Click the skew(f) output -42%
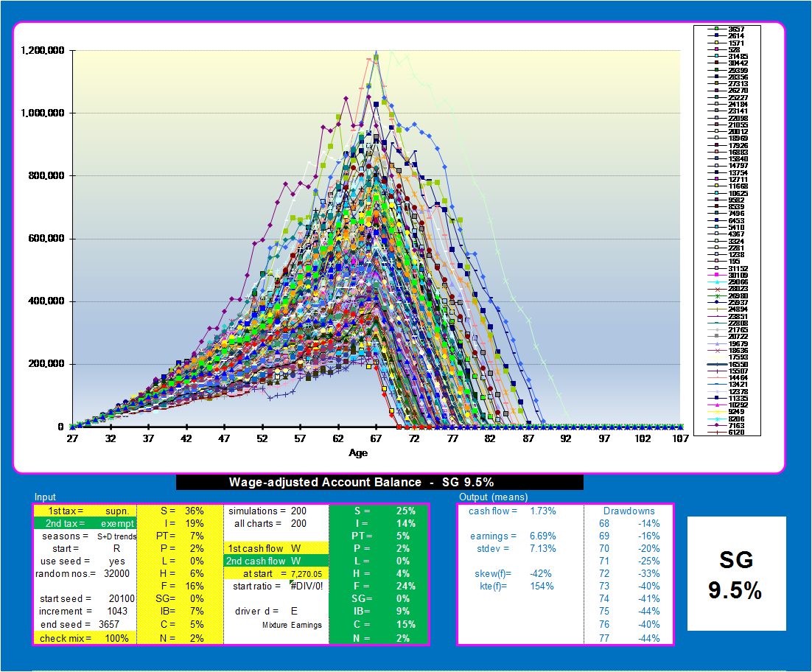This screenshot has height=672, width=812. coord(541,574)
